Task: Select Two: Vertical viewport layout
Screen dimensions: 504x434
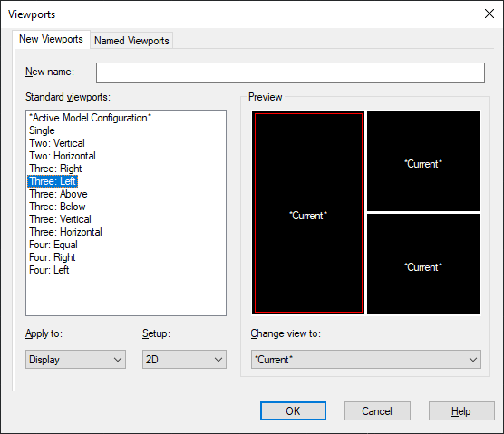Action: point(57,143)
